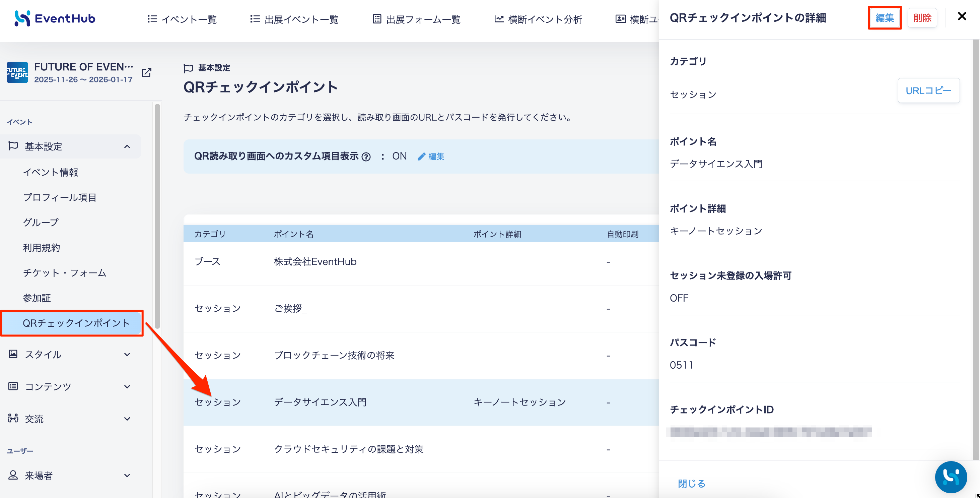Select QRチェックインポイント in the sidebar
Viewport: 980px width, 498px height.
(72, 323)
